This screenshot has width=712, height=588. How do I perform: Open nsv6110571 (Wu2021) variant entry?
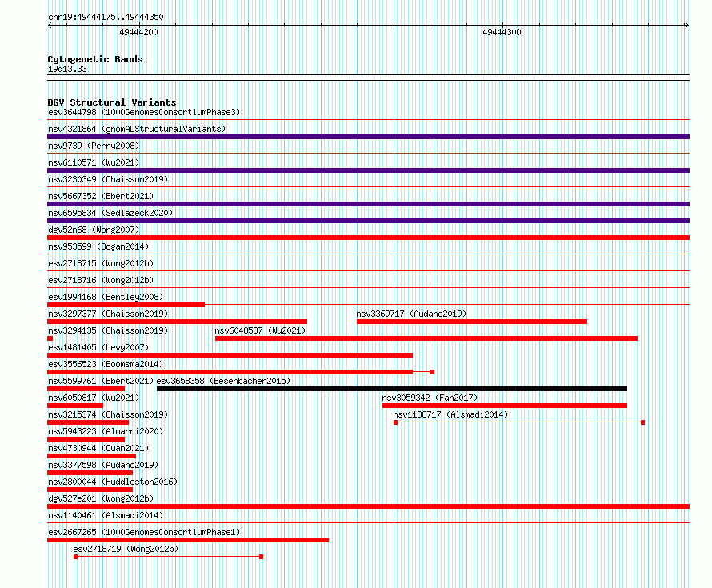click(94, 162)
